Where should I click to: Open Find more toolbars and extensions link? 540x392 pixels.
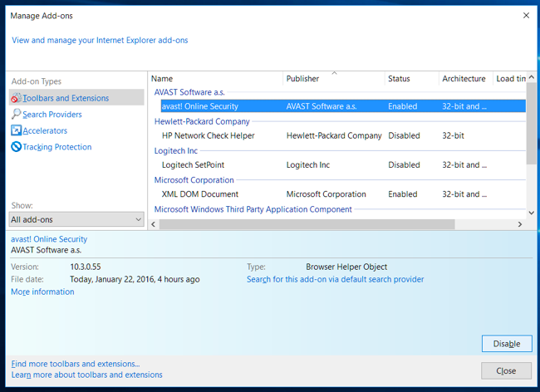coord(76,364)
